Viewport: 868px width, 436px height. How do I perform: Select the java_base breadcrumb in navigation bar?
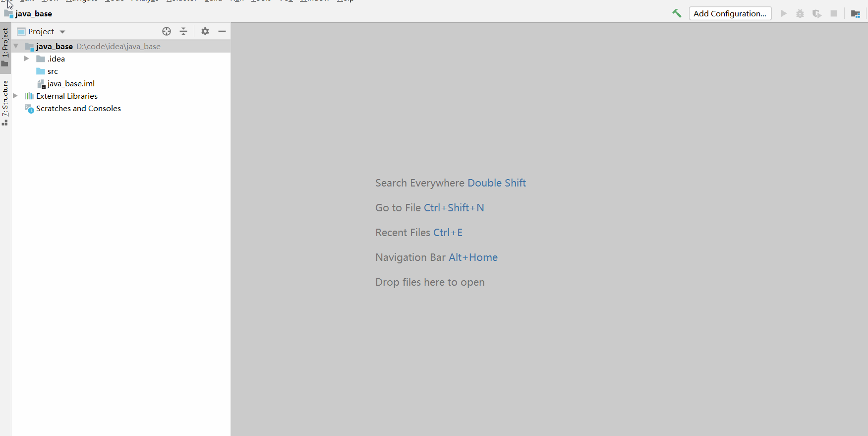[x=29, y=14]
